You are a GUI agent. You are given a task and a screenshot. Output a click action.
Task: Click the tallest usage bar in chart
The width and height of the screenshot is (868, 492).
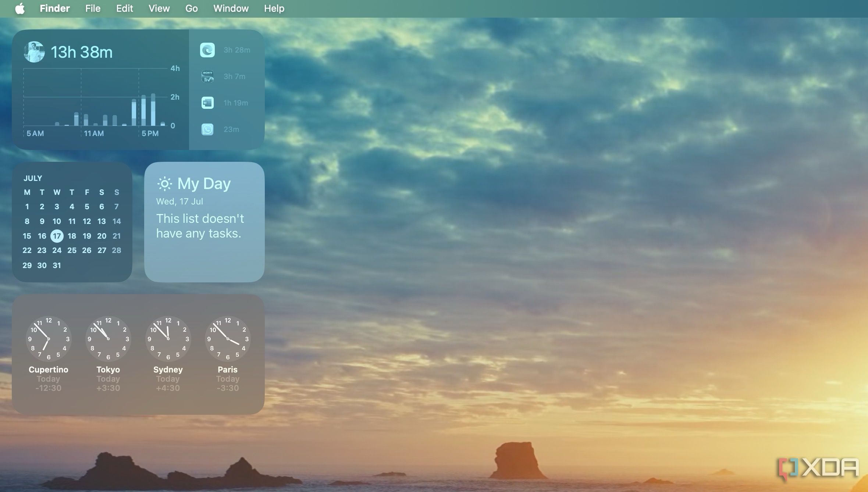click(x=153, y=110)
